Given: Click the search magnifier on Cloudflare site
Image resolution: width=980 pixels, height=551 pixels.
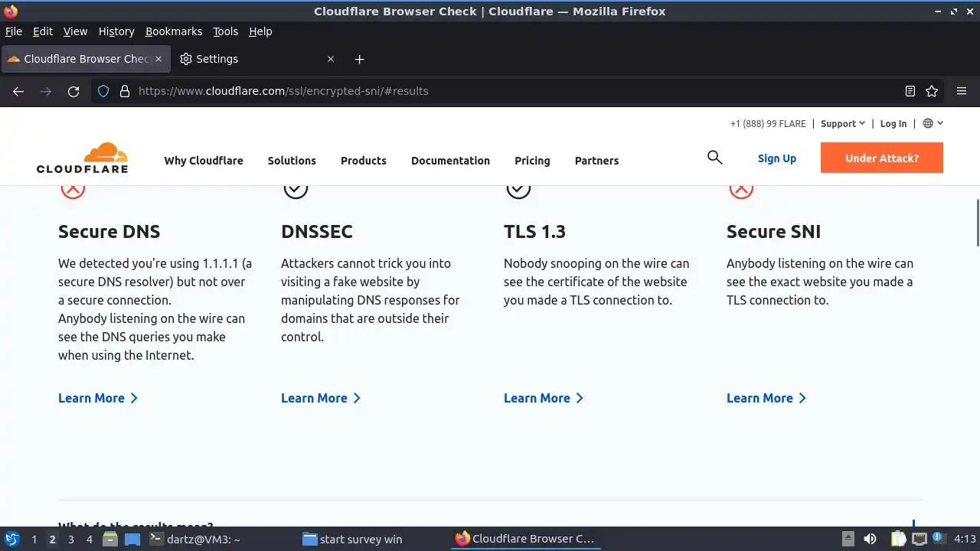Looking at the screenshot, I should [x=714, y=158].
